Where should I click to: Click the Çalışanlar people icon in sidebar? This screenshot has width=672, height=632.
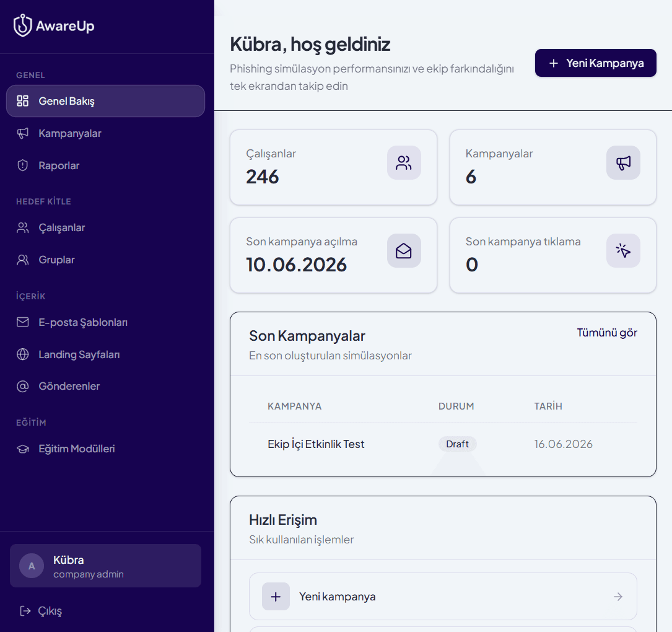[23, 227]
